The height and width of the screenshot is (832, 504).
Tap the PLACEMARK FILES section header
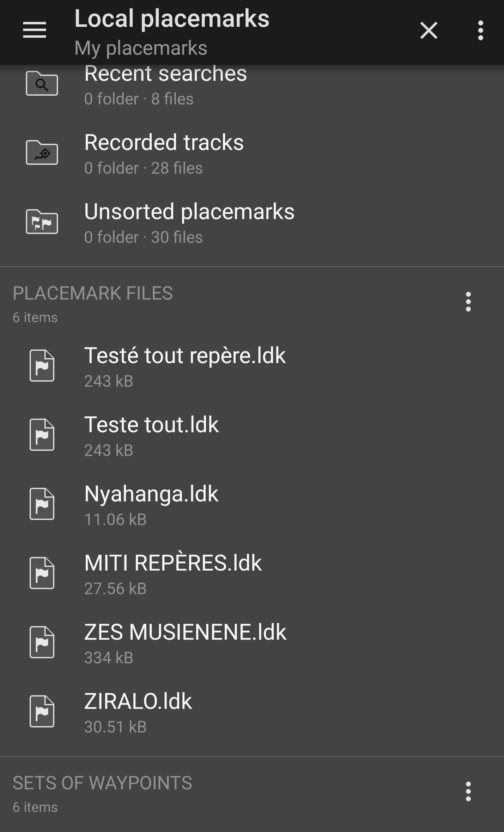pos(93,294)
